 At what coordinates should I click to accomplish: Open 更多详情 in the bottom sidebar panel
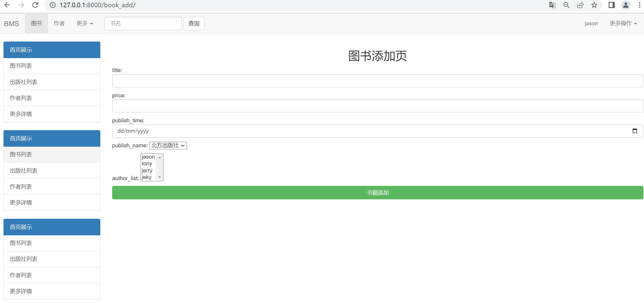pos(52,291)
